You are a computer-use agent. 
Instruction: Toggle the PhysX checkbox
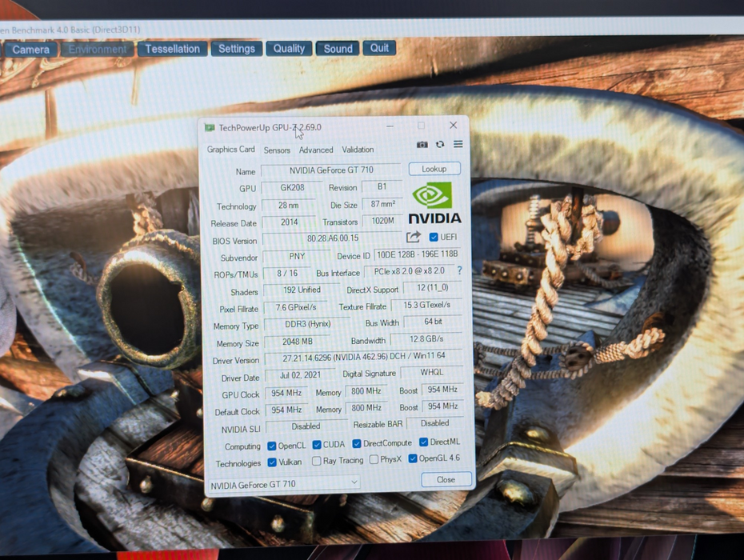pos(374,459)
